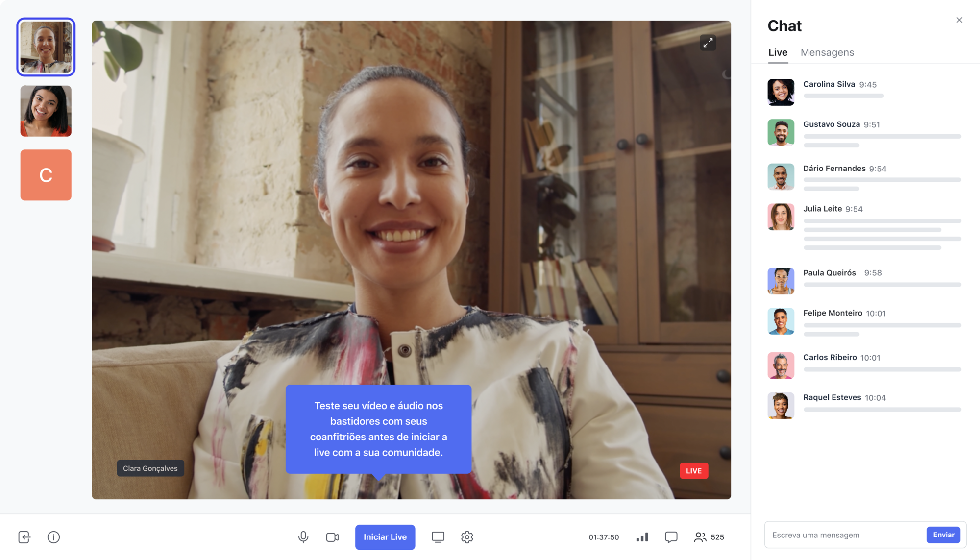Click the name Carlos Ribeiro in chat
The image size is (980, 560).
[830, 357]
